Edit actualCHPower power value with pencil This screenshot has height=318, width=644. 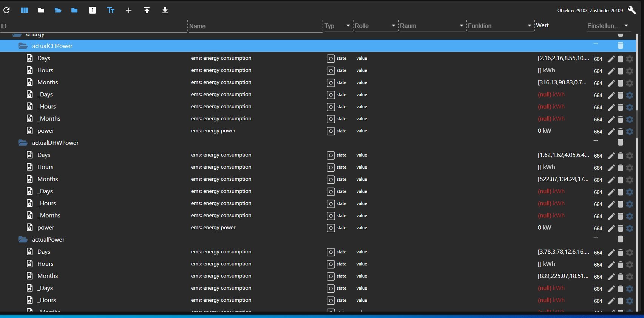(x=611, y=132)
